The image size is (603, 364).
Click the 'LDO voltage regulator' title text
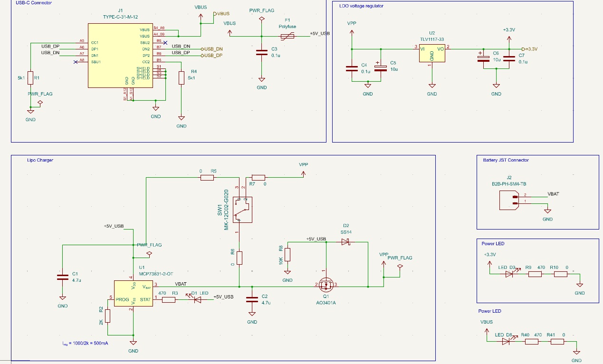(361, 6)
